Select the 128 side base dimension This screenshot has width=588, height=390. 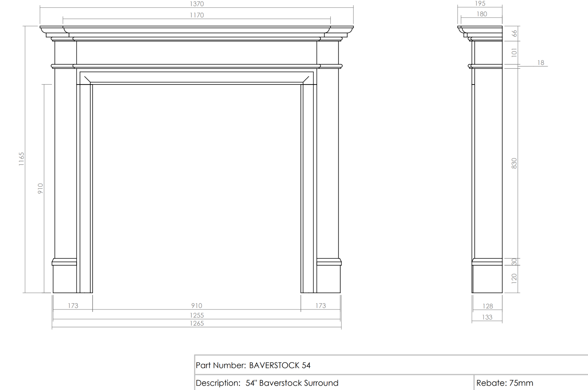pyautogui.click(x=488, y=306)
